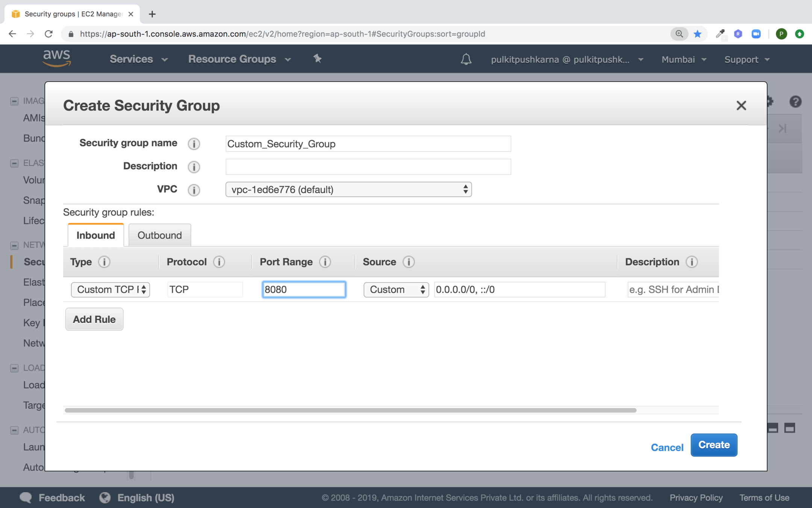Viewport: 812px width, 508px height.
Task: Click the Cancel link
Action: tap(667, 447)
